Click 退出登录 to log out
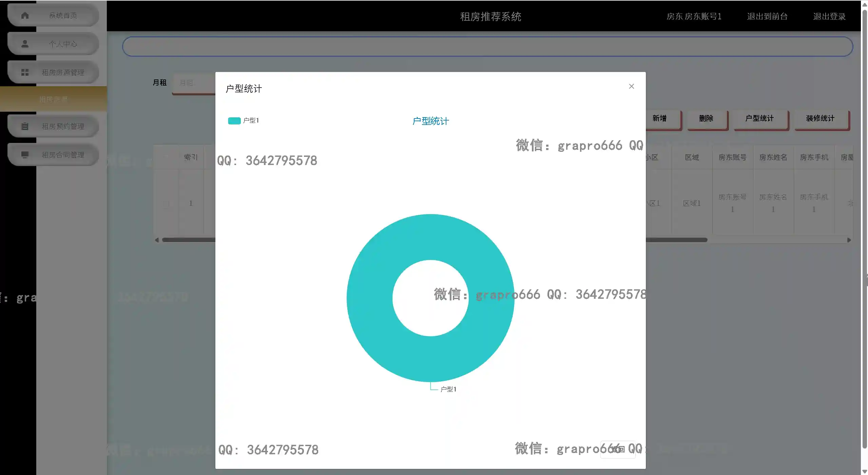868x475 pixels. [829, 16]
